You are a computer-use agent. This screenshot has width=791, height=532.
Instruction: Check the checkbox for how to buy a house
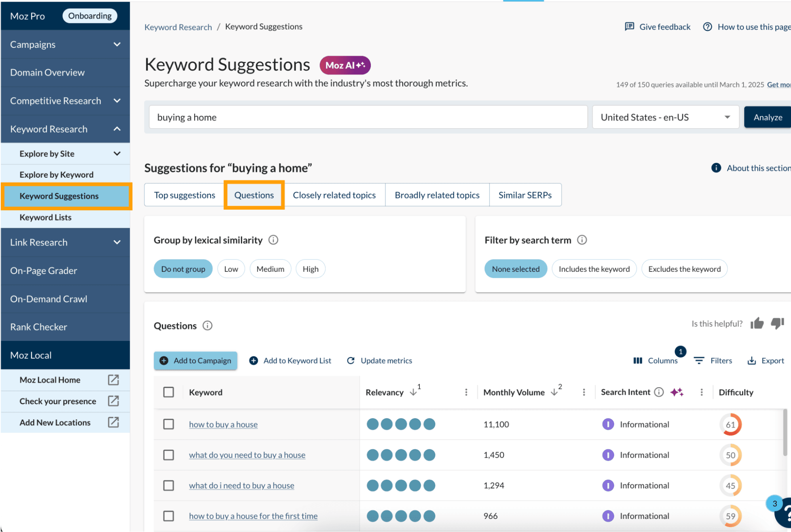[x=168, y=424]
